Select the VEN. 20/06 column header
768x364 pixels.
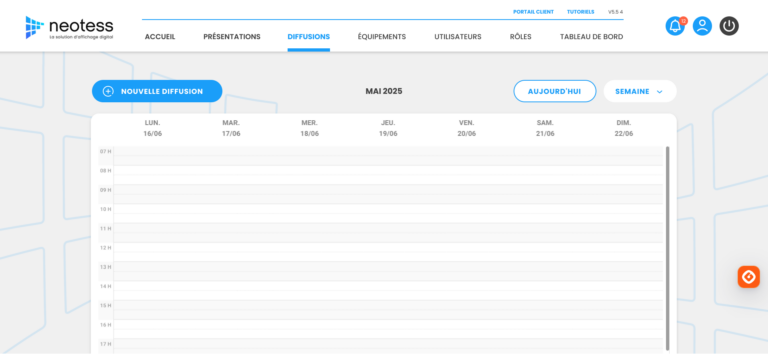[466, 128]
